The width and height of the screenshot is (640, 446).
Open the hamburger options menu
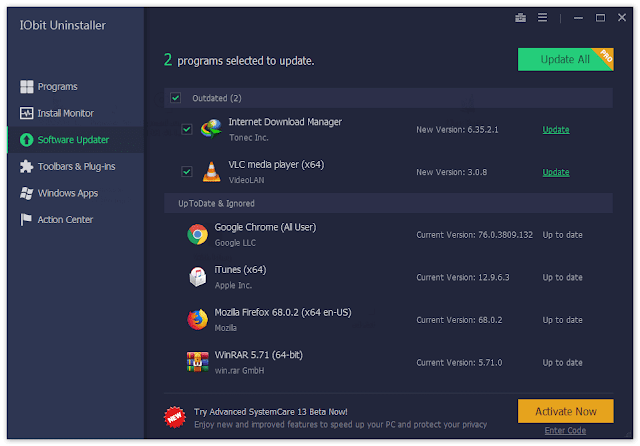point(542,18)
